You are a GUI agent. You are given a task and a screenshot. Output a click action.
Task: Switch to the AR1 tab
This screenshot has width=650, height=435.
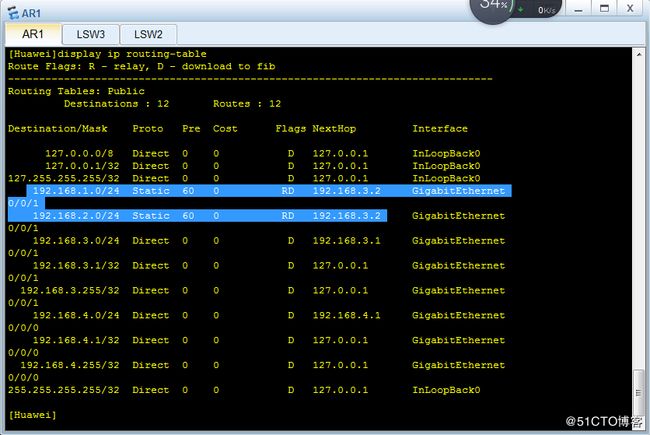[x=33, y=34]
